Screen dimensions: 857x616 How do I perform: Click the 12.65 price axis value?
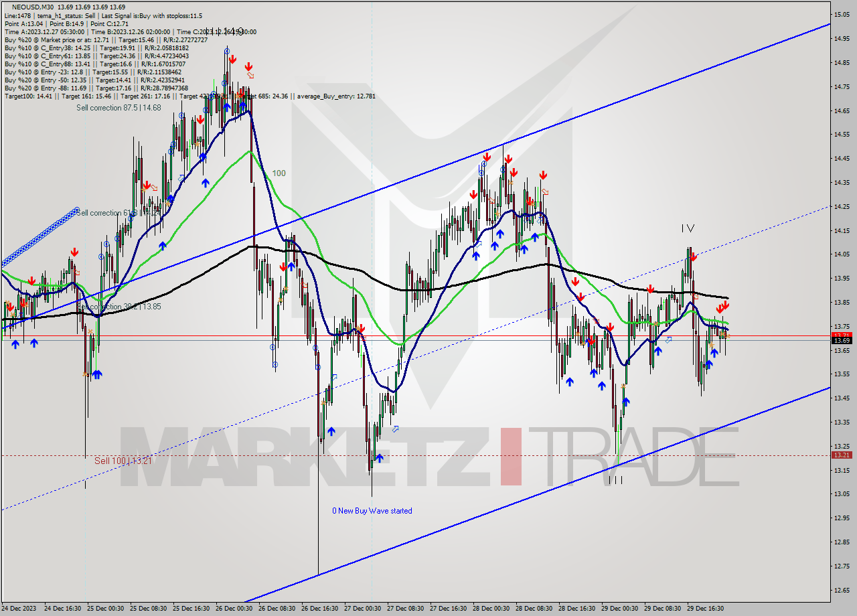click(842, 590)
